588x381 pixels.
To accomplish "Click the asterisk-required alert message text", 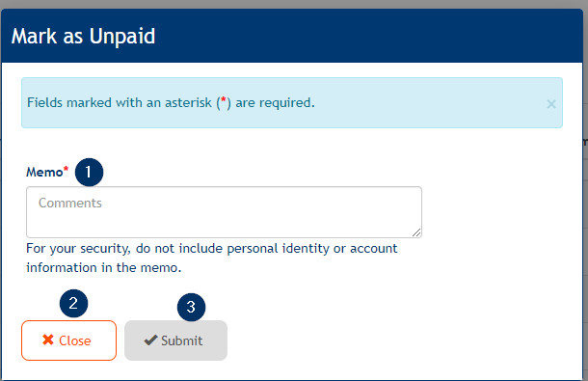I will click(171, 102).
